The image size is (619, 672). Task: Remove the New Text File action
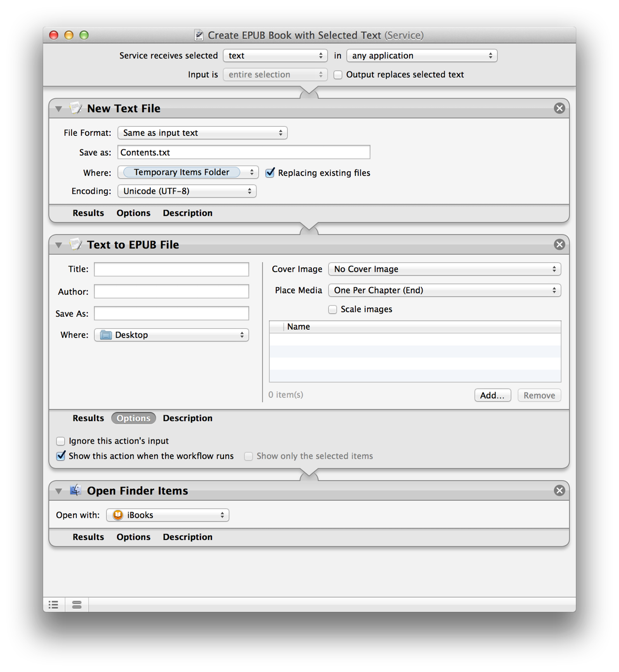point(560,108)
